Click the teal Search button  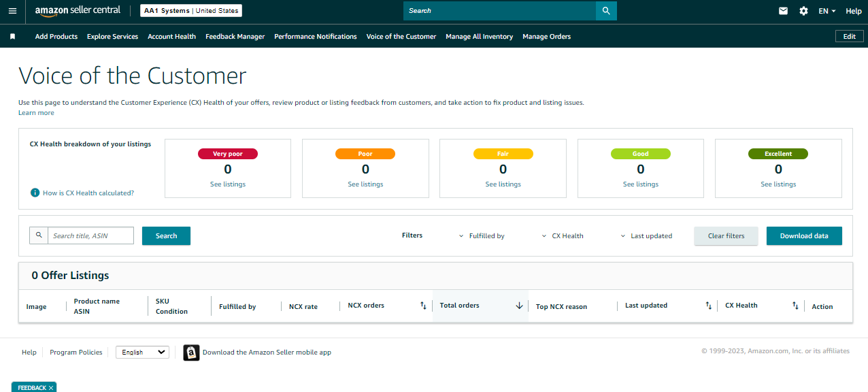166,236
